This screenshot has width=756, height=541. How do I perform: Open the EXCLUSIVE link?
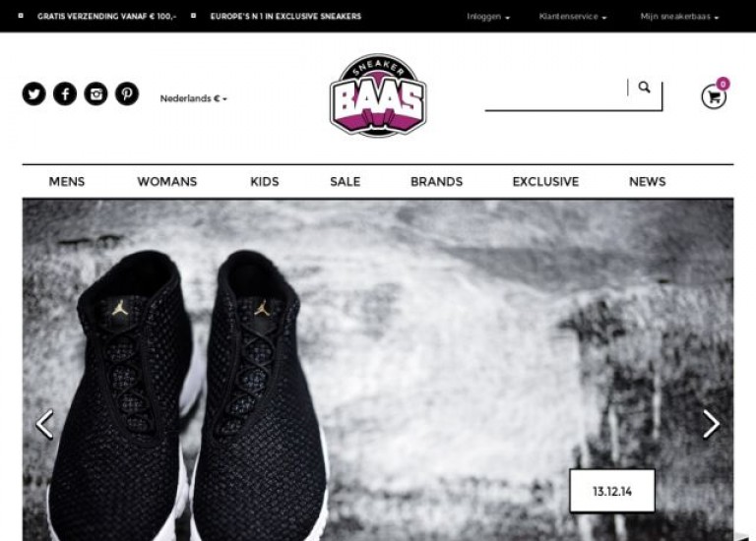[x=545, y=182]
